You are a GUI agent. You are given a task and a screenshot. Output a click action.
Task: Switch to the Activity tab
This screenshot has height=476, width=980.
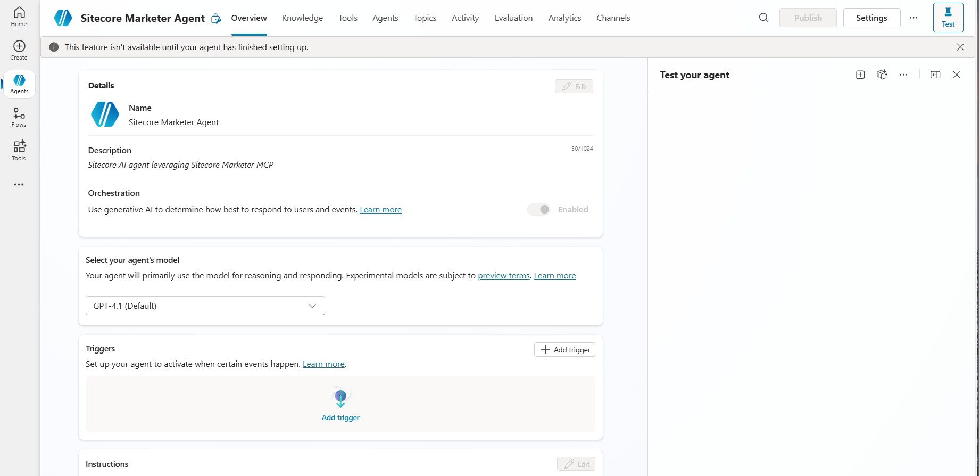(465, 18)
